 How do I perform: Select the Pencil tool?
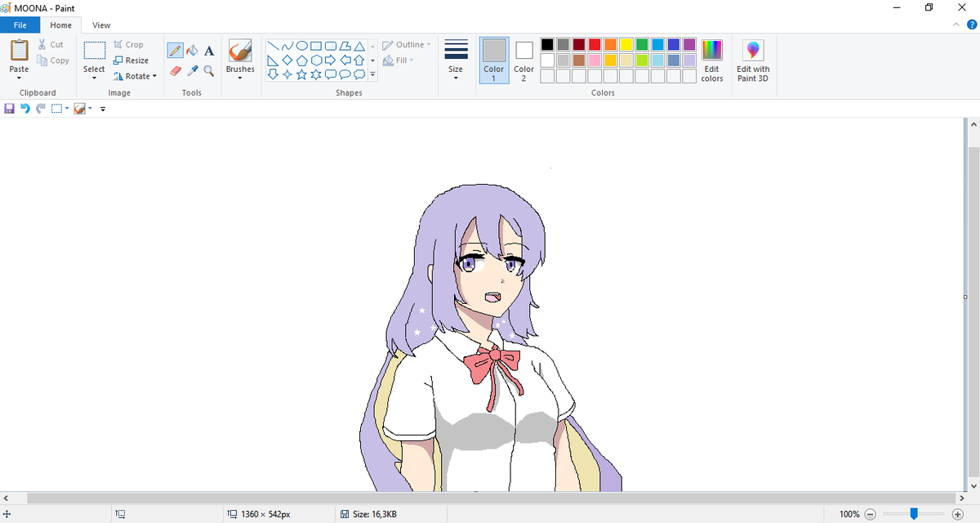[175, 51]
